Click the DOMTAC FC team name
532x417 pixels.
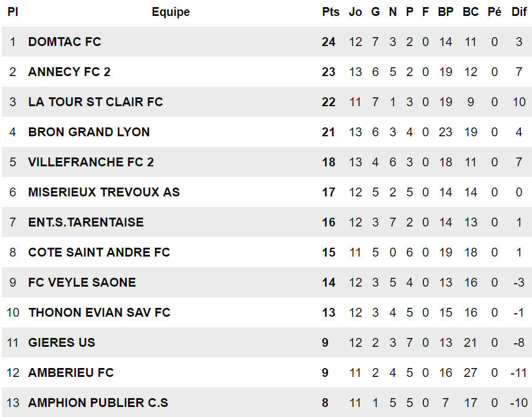point(64,42)
